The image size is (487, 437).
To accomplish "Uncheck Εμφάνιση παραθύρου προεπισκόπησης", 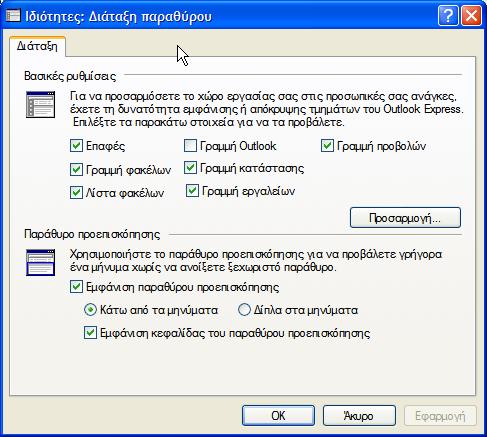I will point(76,287).
